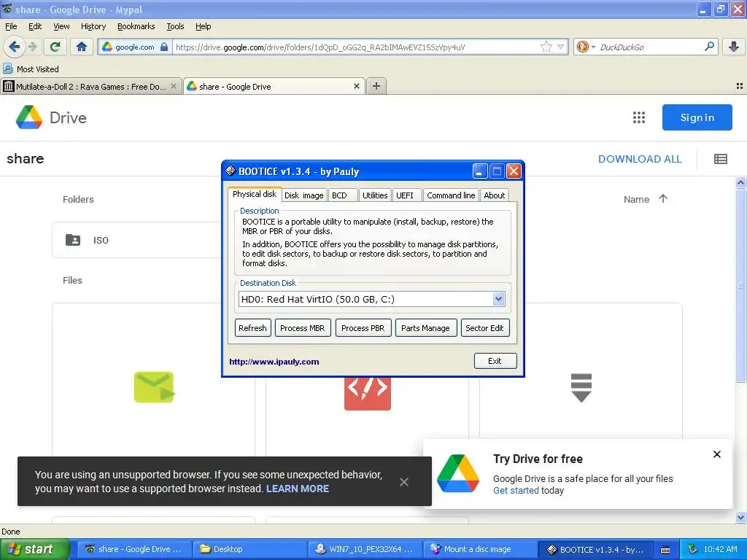
Task: Click the padlock site security icon
Action: [164, 47]
